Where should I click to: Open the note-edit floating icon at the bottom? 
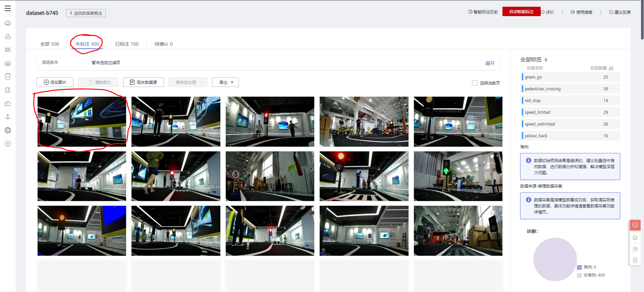[635, 260]
